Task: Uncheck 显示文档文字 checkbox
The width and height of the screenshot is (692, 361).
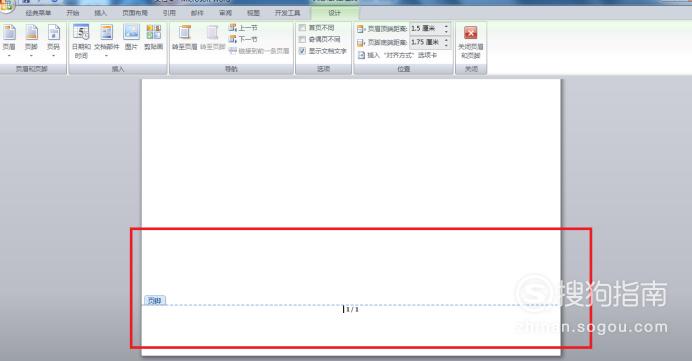Action: 302,51
